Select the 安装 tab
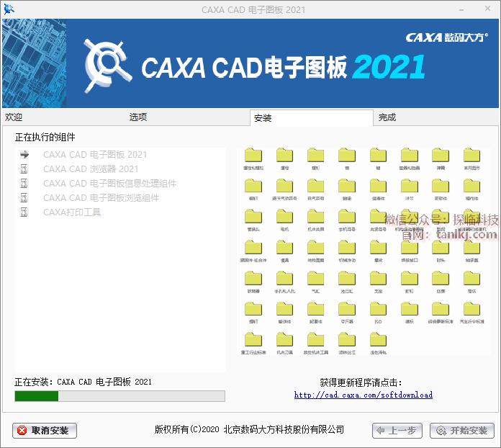 click(312, 118)
